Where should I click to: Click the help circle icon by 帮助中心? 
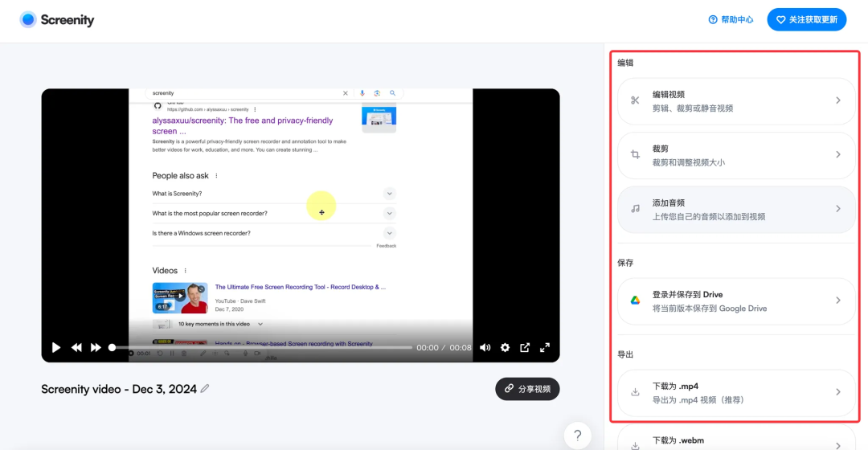point(713,19)
